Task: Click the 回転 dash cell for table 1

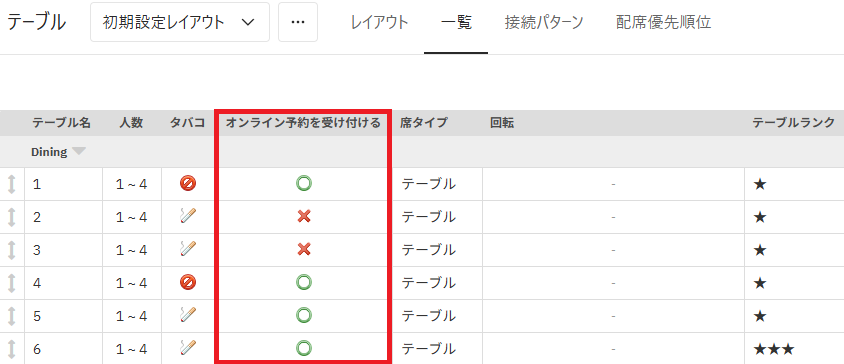Action: (613, 184)
